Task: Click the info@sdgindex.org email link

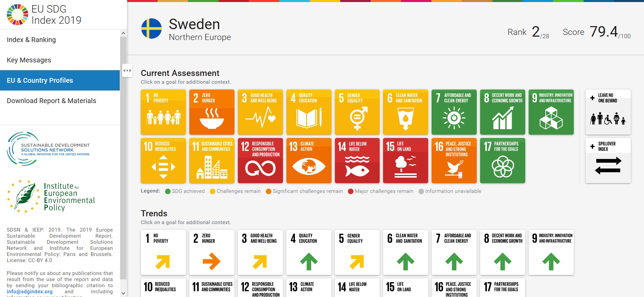Action: [x=30, y=292]
